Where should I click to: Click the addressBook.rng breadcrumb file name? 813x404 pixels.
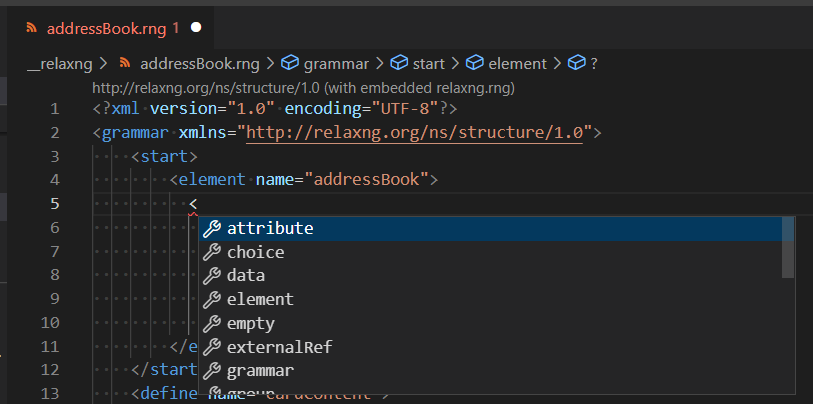click(198, 63)
